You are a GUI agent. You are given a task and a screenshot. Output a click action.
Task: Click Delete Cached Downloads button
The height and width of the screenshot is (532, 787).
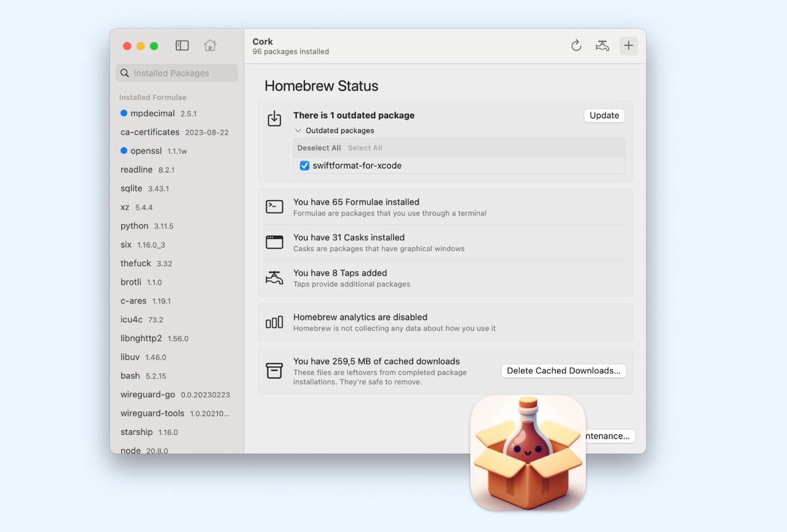563,370
